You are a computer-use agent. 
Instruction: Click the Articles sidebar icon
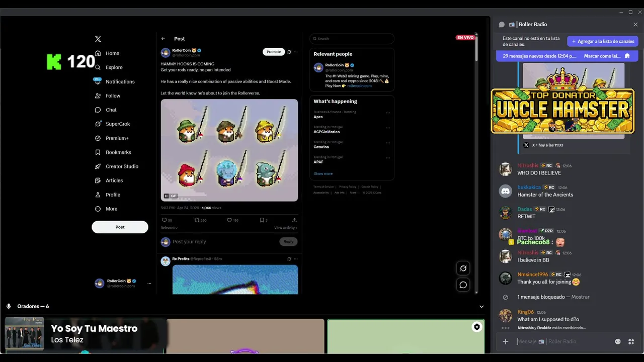coord(98,180)
